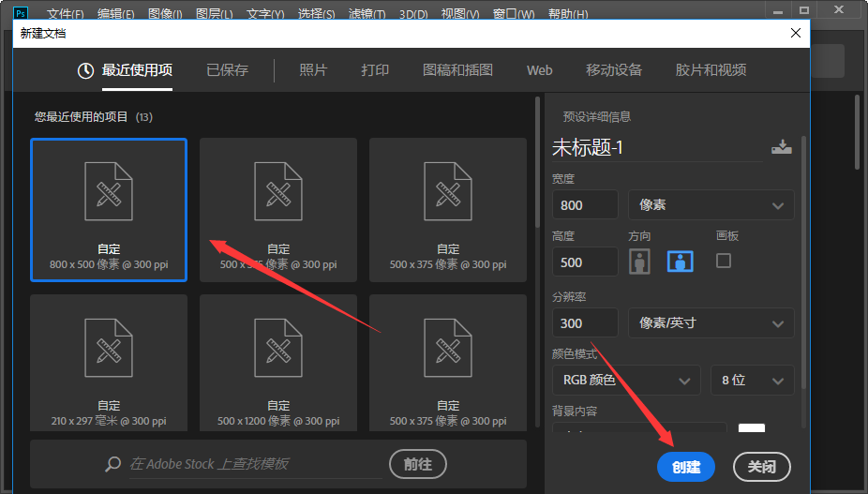Select portrait orientation icon
Viewport: 868px width, 494px height.
(639, 261)
